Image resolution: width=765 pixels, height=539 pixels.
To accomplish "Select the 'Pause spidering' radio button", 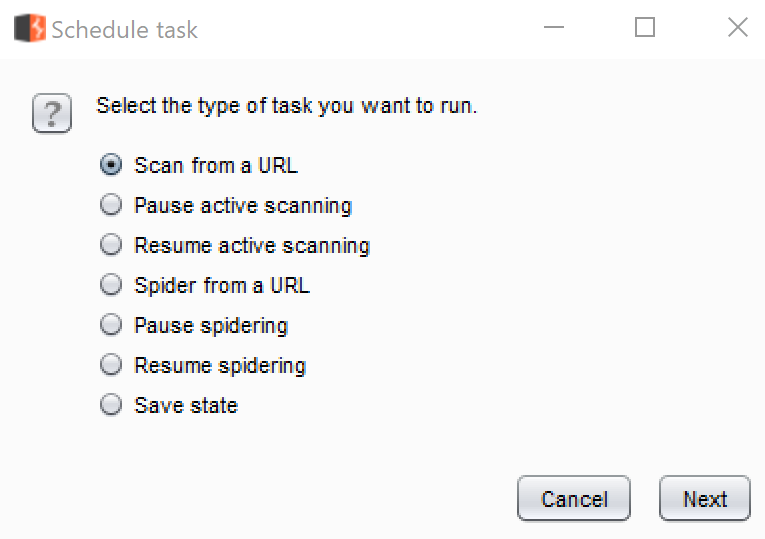I will 111,325.
